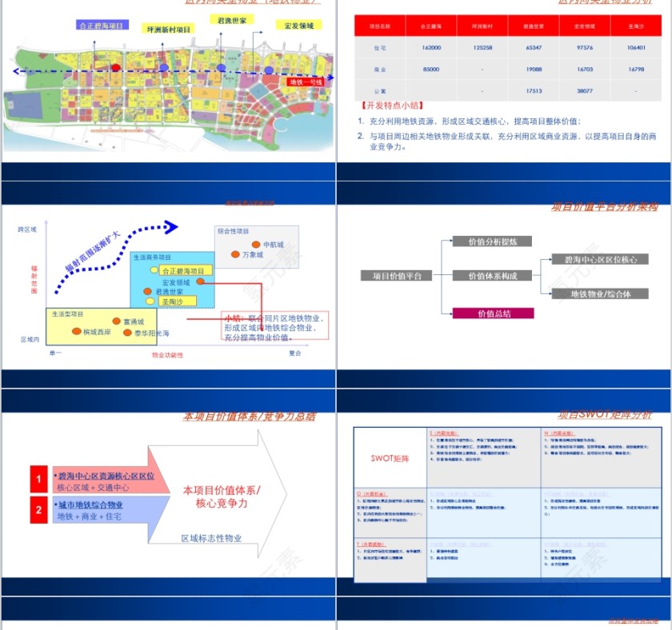672x630 pixels.
Task: Select the 价值分析提炼 node
Action: (x=493, y=241)
